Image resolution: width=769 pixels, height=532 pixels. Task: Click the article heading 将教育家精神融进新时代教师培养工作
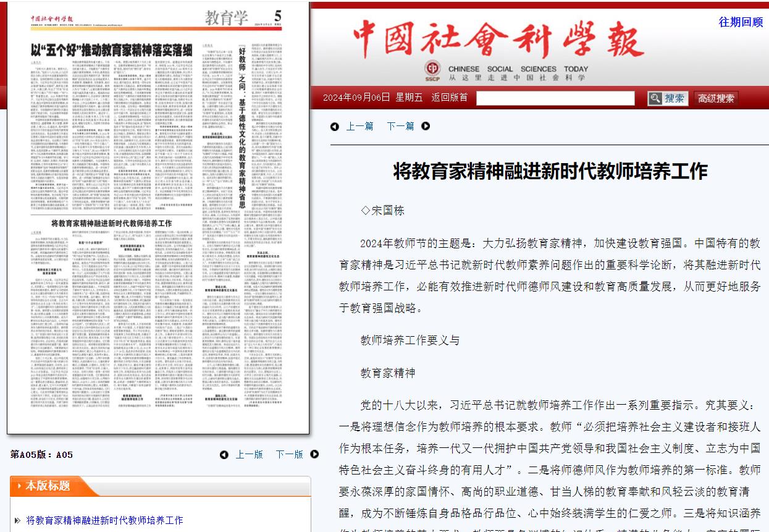click(550, 171)
